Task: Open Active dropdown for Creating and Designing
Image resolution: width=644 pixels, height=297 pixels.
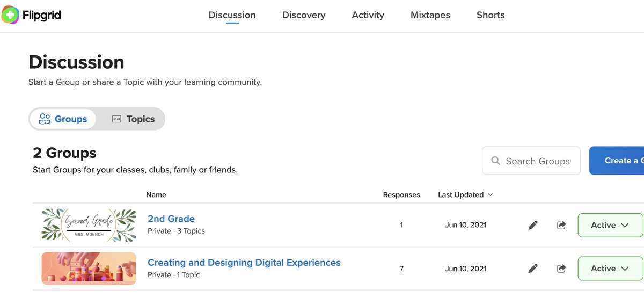Action: click(610, 268)
